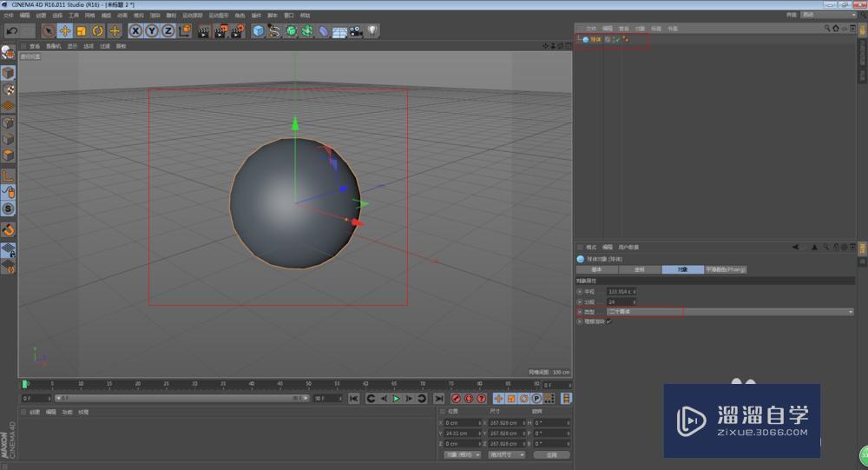
Task: Open Object (Rel) coordinate mode dropdown
Action: click(x=463, y=455)
